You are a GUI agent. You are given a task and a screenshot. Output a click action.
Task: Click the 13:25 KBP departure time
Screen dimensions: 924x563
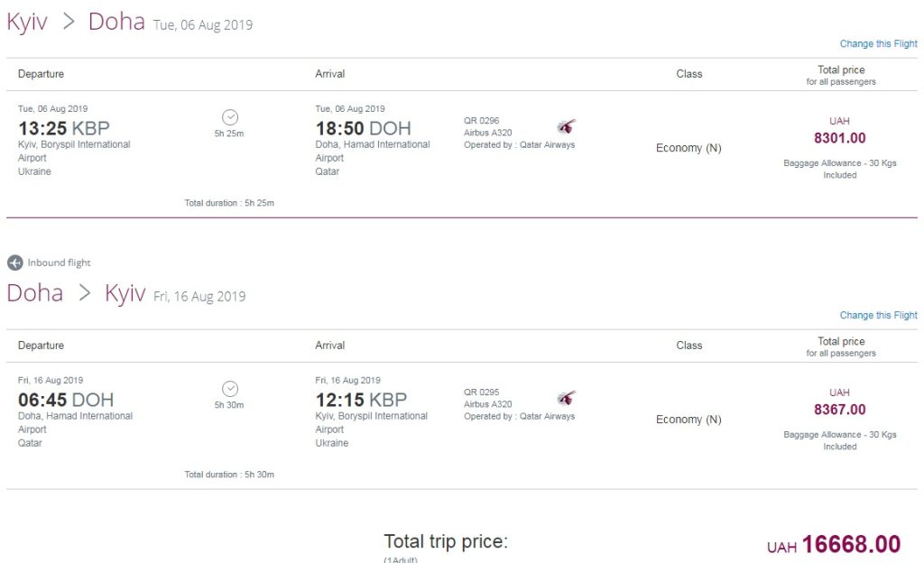[x=63, y=129]
